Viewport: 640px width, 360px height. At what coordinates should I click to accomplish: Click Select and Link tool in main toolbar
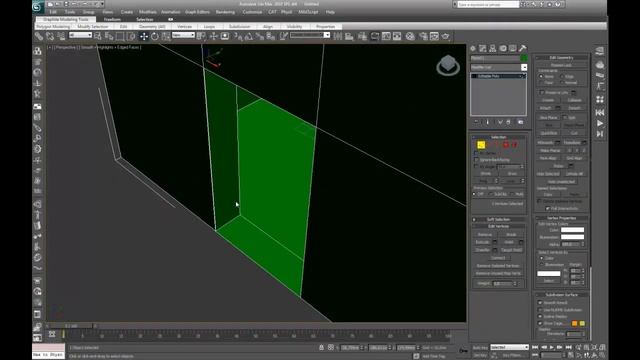click(x=39, y=36)
